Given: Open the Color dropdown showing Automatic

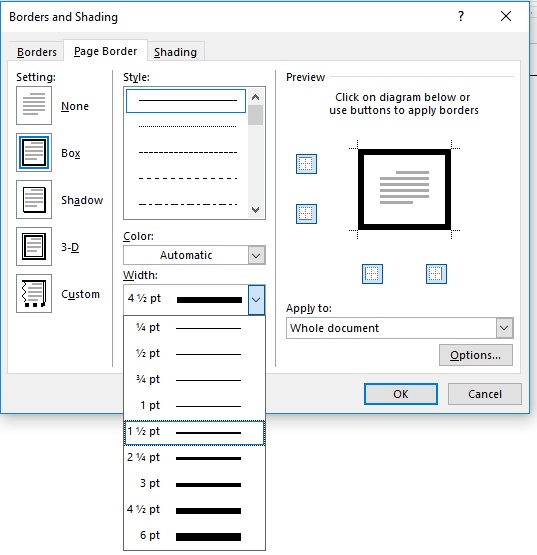Looking at the screenshot, I should tap(194, 255).
